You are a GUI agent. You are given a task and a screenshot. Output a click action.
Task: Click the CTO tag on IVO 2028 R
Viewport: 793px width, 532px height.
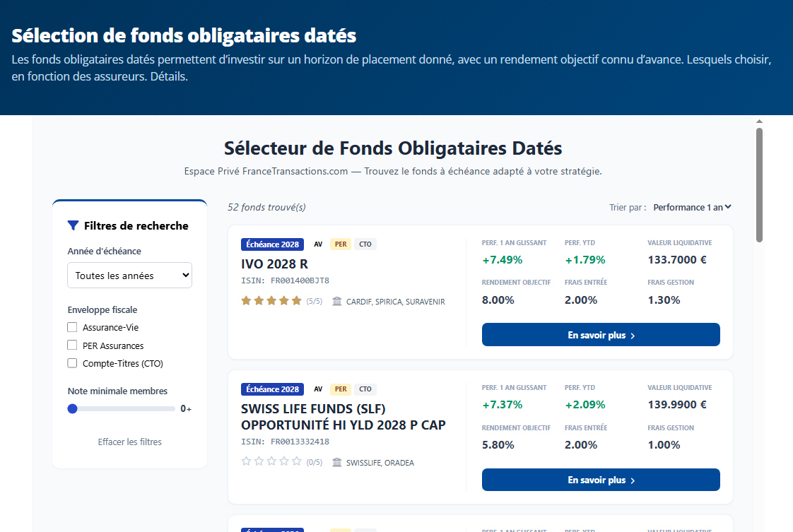tap(365, 244)
